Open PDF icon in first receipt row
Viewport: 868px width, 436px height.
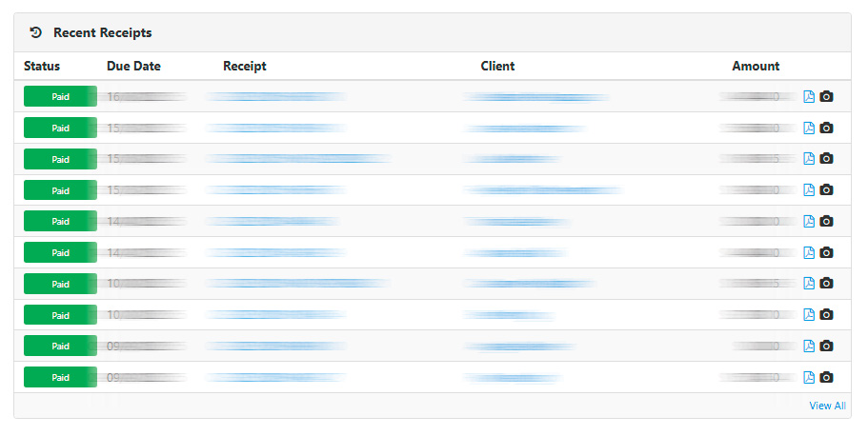pos(809,96)
